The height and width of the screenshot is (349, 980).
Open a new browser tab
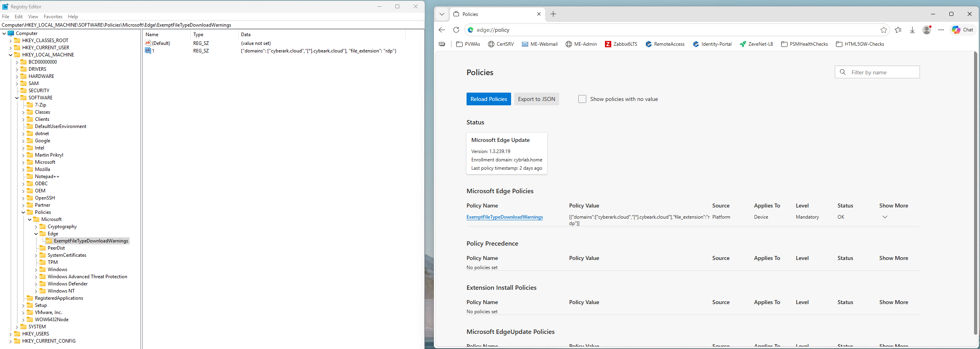pos(553,14)
